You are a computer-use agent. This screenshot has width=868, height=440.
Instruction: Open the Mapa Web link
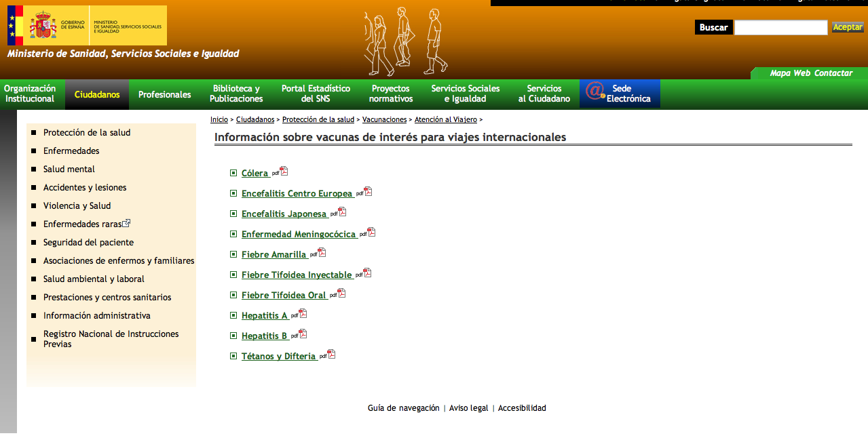(790, 73)
